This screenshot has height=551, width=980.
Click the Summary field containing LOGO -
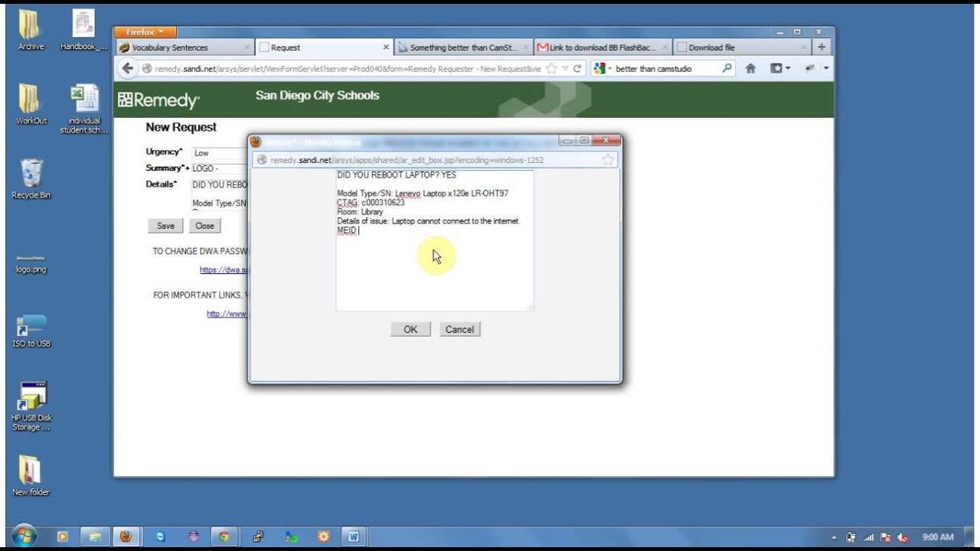coord(219,168)
